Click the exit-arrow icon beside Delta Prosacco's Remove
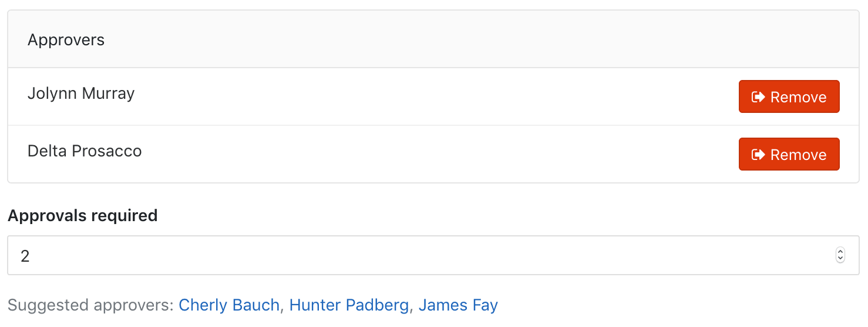This screenshot has height=327, width=868. click(758, 155)
